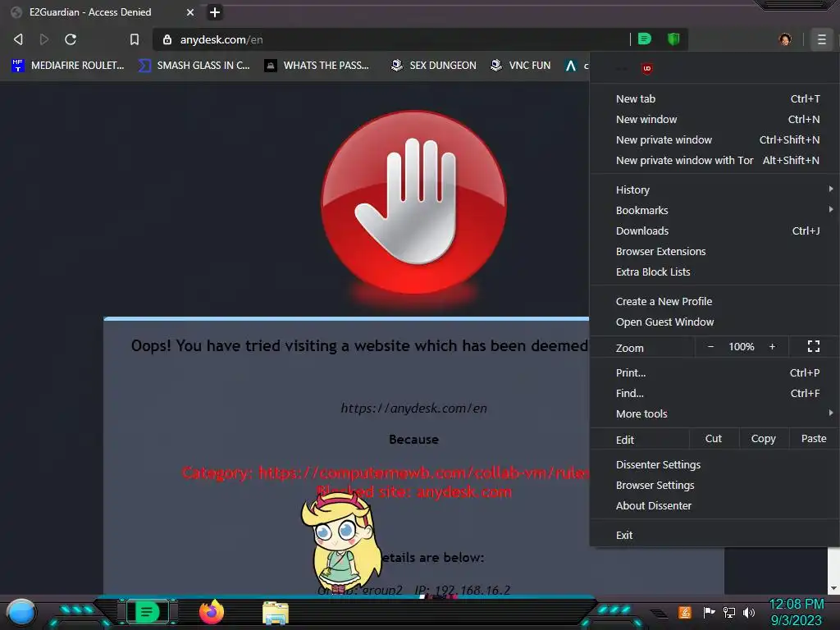Open WHATS THE PASS... bookmark
Image resolution: width=840 pixels, height=630 pixels.
317,66
